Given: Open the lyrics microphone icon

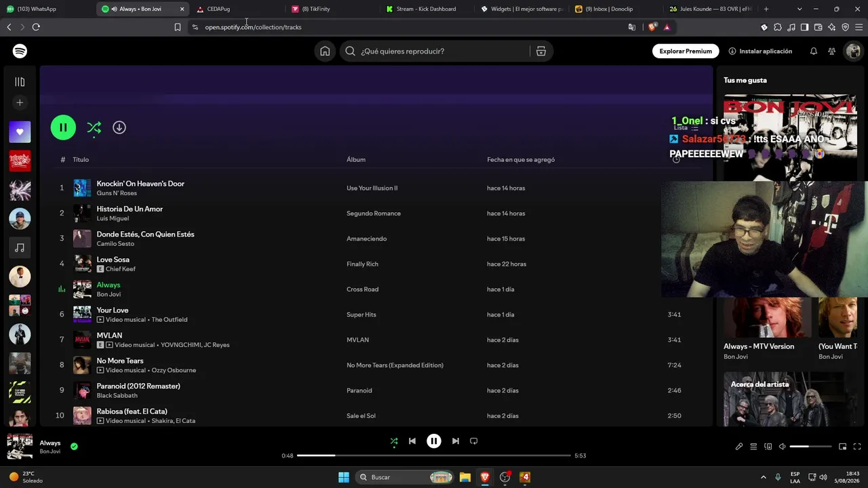Looking at the screenshot, I should click(x=739, y=447).
